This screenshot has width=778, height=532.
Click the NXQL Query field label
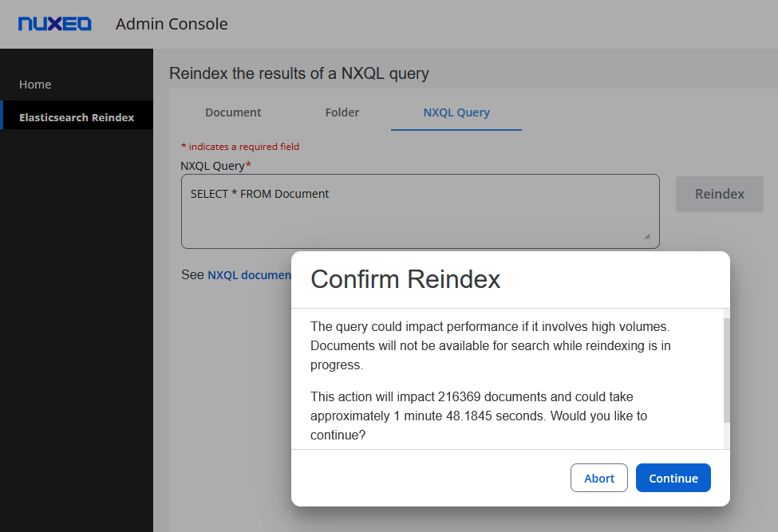pos(215,165)
